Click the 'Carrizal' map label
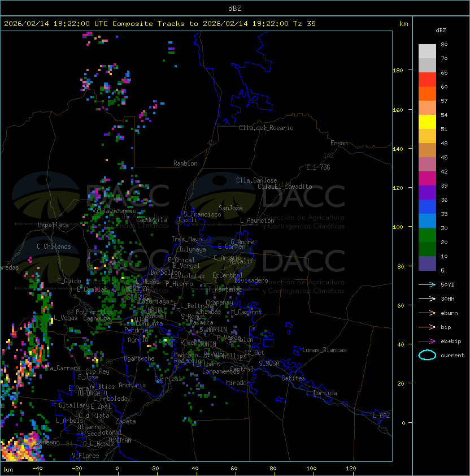This screenshot has width=470, height=476. pyautogui.click(x=168, y=379)
